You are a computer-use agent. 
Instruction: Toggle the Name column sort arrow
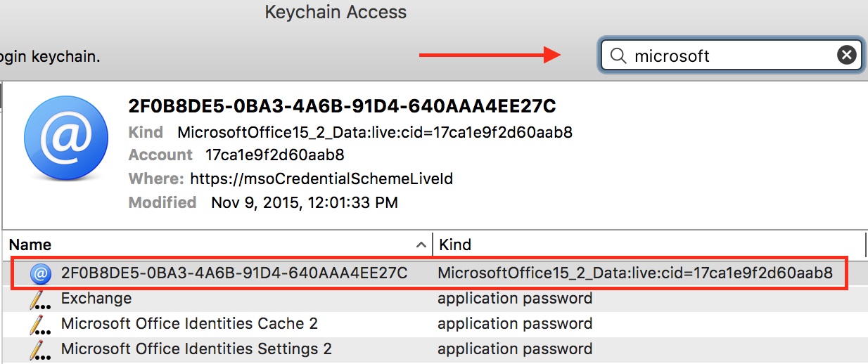click(x=421, y=245)
